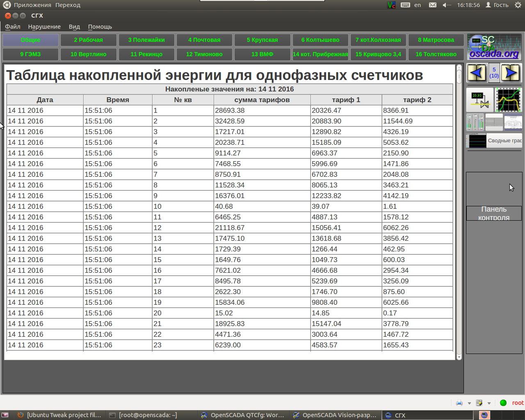
Task: Click the print icon in status bar
Action: point(459,403)
